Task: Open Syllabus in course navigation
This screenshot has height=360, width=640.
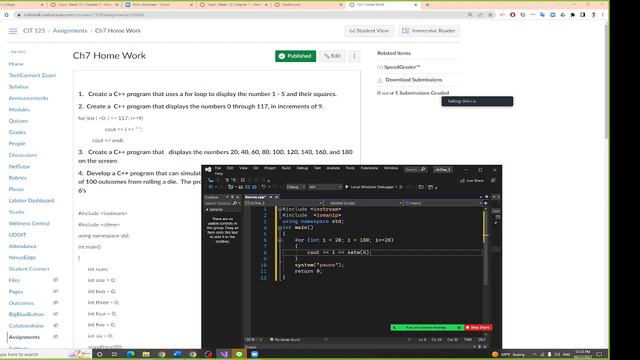Action: tap(19, 87)
